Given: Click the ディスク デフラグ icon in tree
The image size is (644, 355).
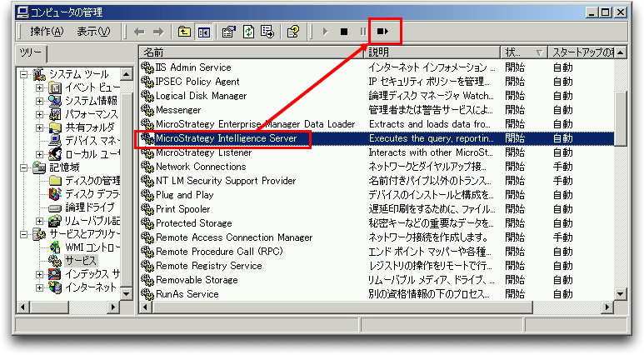Looking at the screenshot, I should pos(55,193).
